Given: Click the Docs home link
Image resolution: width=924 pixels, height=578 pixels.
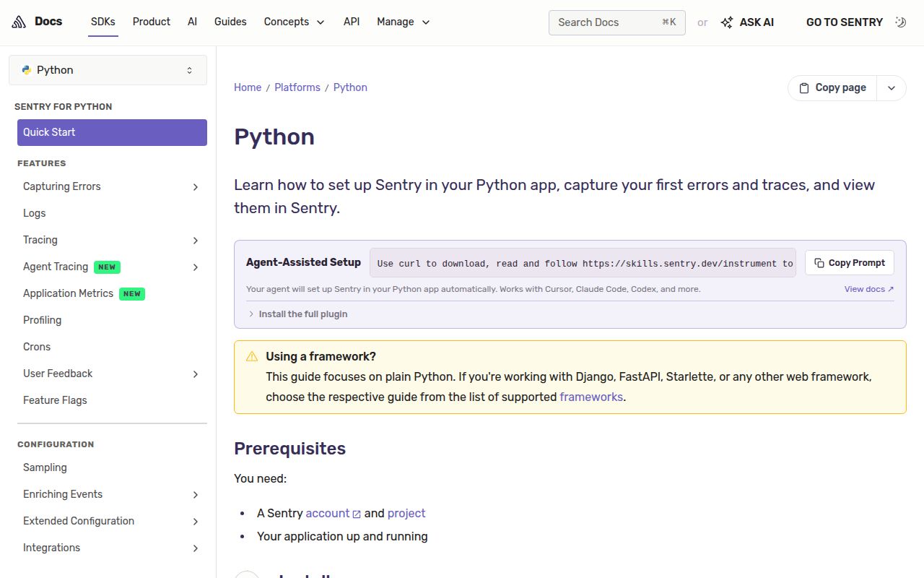Looking at the screenshot, I should [37, 22].
